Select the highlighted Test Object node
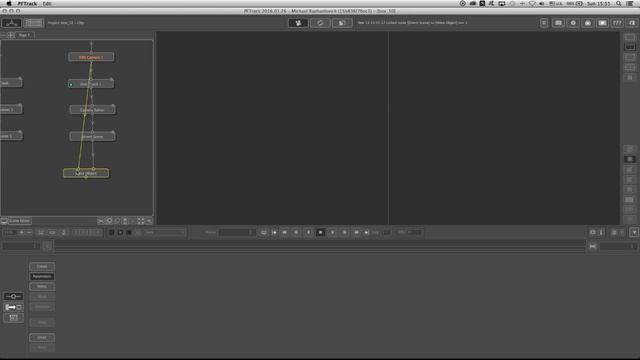Image resolution: width=640 pixels, height=360 pixels. tap(86, 173)
